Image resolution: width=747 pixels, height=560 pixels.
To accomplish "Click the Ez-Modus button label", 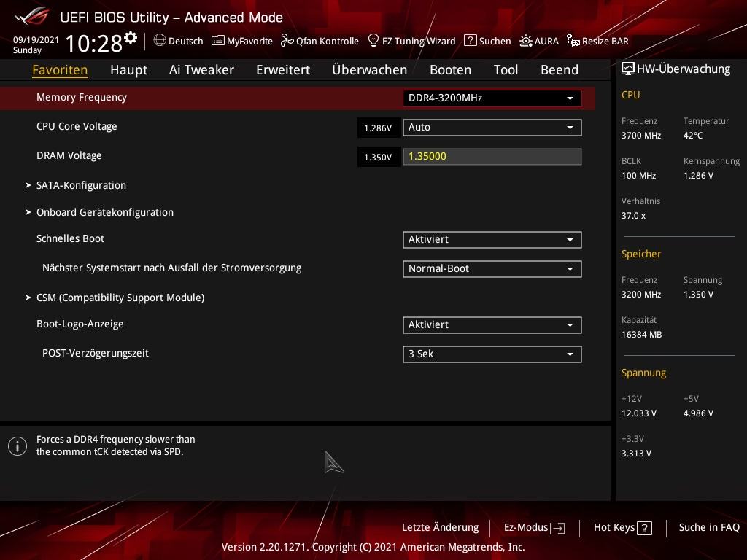I will point(526,528).
